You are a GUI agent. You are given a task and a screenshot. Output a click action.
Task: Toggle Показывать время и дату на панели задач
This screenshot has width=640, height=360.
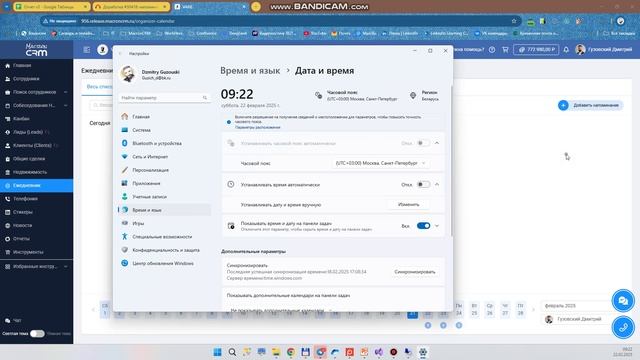pos(423,226)
